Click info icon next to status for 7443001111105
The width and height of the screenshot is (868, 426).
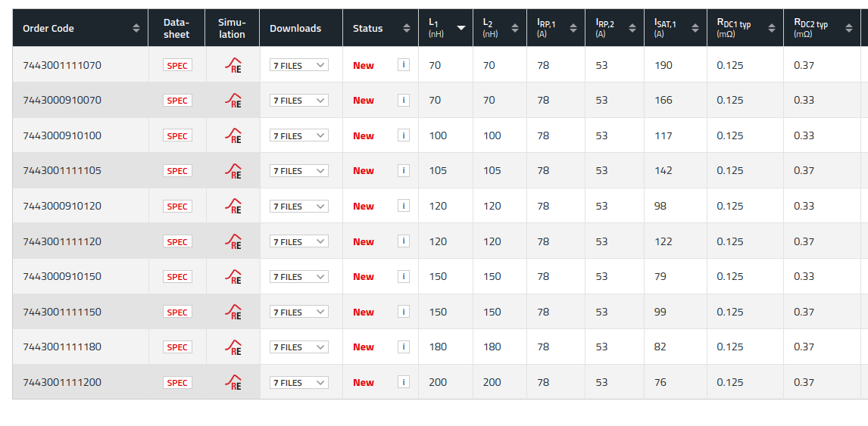point(404,170)
